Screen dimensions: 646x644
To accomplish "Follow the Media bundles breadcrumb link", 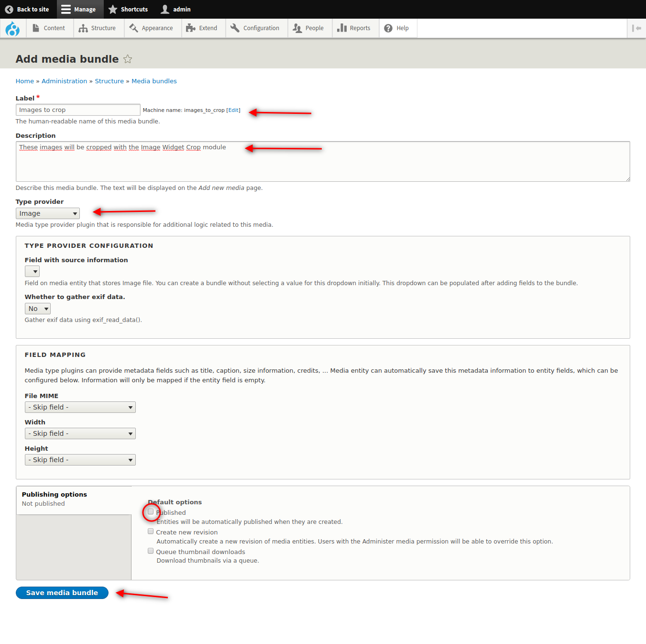I will [154, 81].
